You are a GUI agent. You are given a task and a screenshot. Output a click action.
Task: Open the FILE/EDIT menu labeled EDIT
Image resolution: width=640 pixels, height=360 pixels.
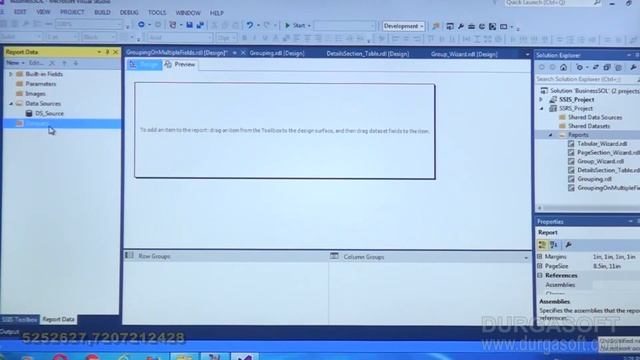coord(20,12)
